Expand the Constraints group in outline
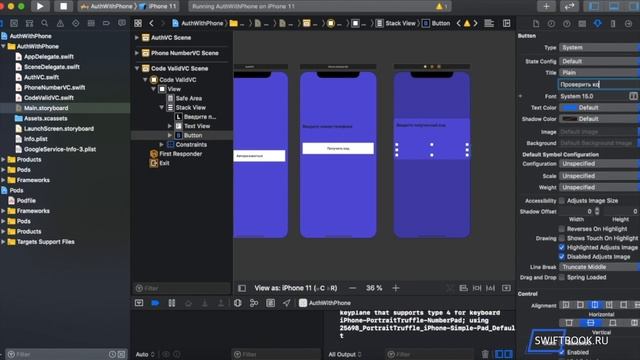Viewport: 640px width, 360px height. point(162,144)
